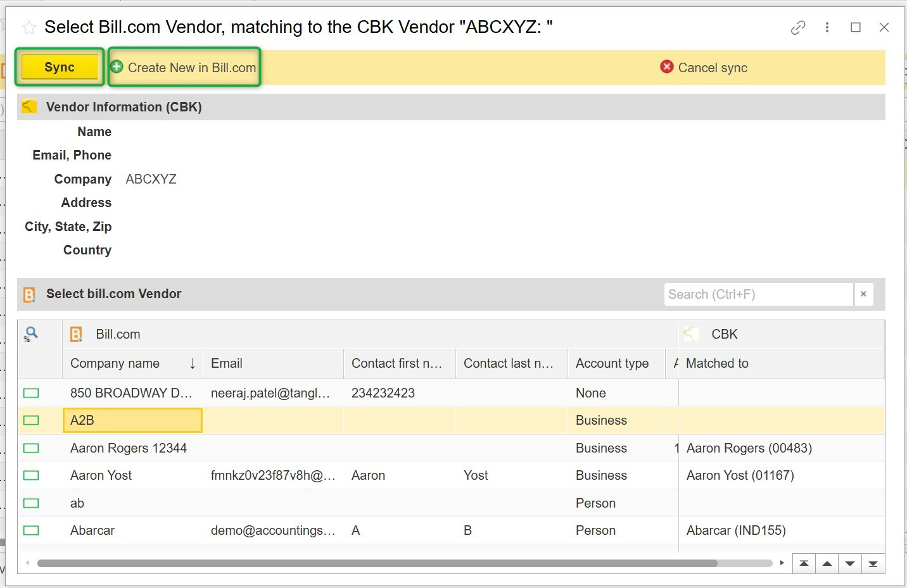Jump to last row with bottom arrow

click(x=873, y=563)
